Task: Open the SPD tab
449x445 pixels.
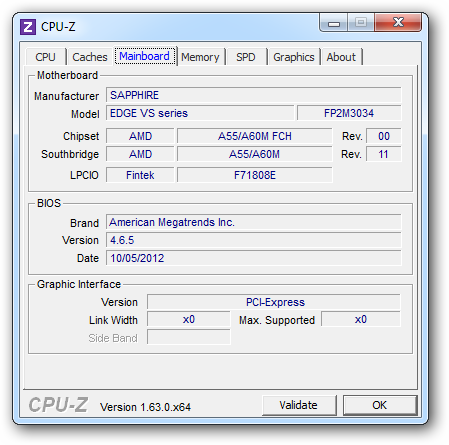Action: 246,57
